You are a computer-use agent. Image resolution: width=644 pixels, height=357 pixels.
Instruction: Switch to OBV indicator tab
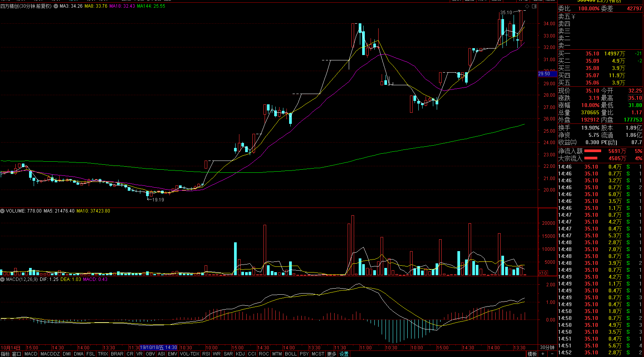[x=150, y=354]
